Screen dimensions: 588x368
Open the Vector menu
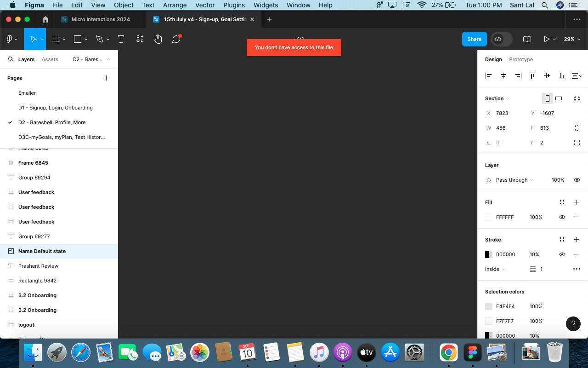pos(205,5)
